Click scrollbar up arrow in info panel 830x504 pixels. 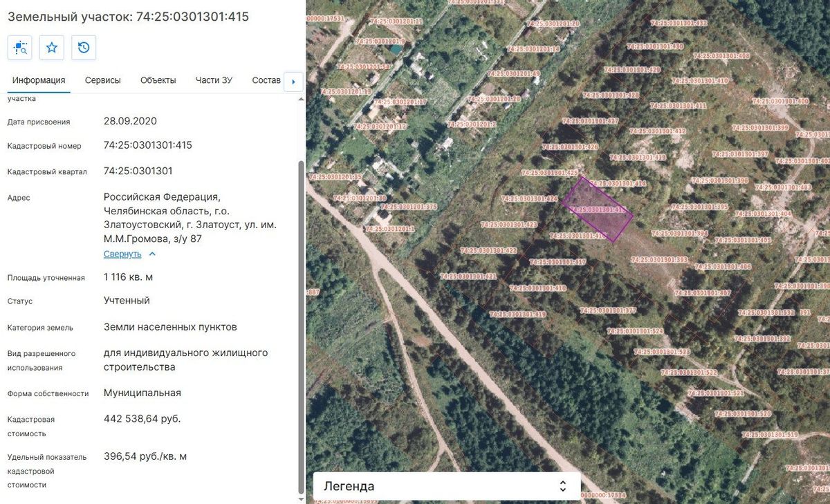[300, 100]
